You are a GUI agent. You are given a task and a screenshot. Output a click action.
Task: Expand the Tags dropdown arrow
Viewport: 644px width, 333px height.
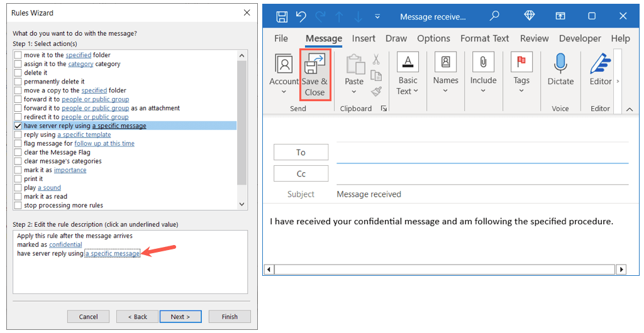click(521, 90)
